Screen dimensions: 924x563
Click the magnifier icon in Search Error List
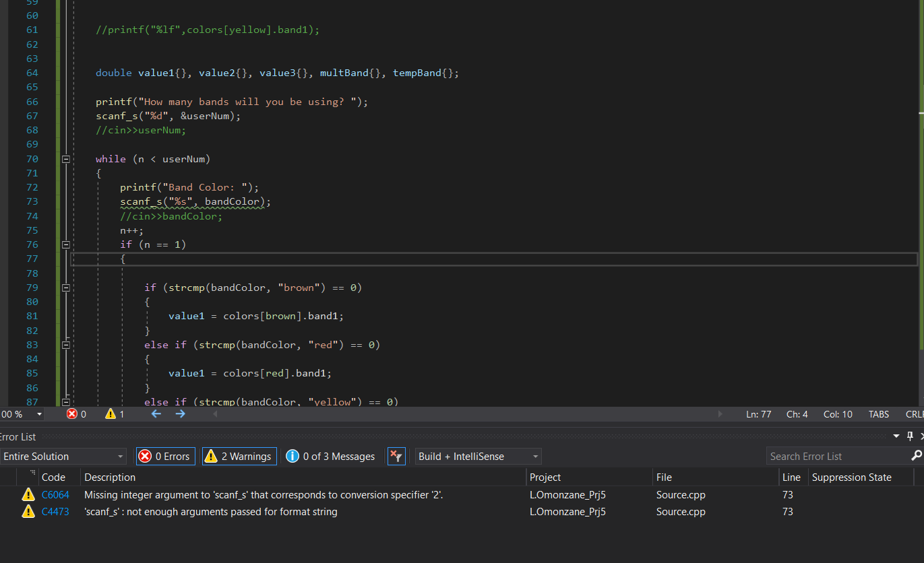(917, 456)
